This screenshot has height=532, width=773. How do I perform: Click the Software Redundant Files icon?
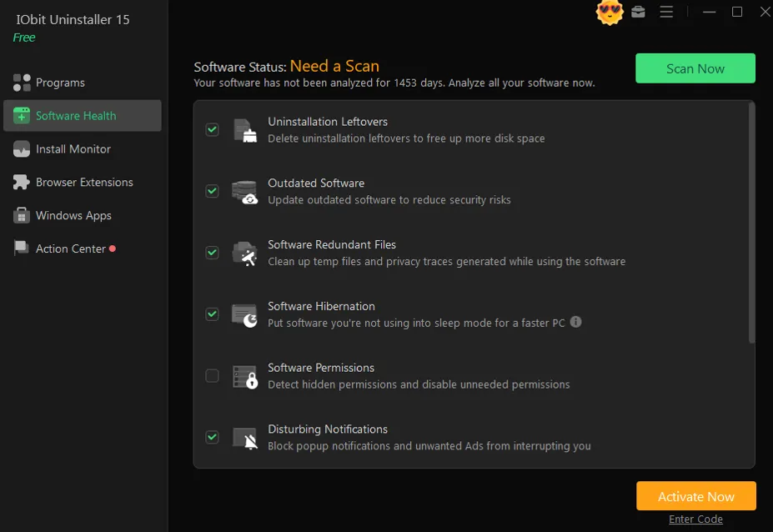[x=245, y=253]
